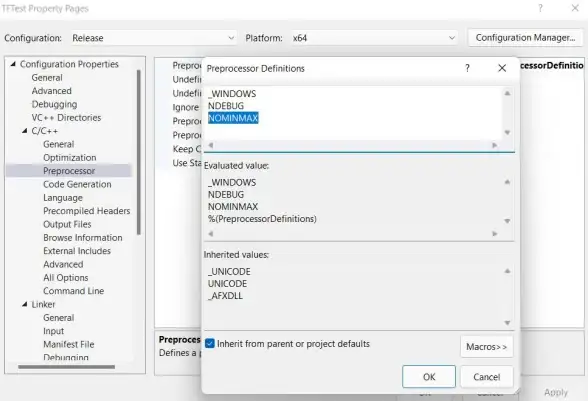Click empty line in definitions edit box
Image resolution: width=588 pixels, height=401 pixels.
click(x=352, y=131)
